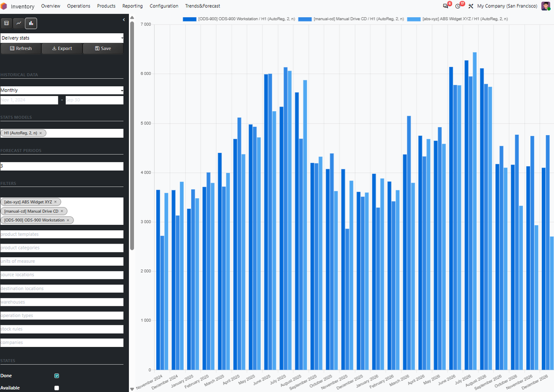Click the Refresh button
The width and height of the screenshot is (554, 392).
[21, 49]
